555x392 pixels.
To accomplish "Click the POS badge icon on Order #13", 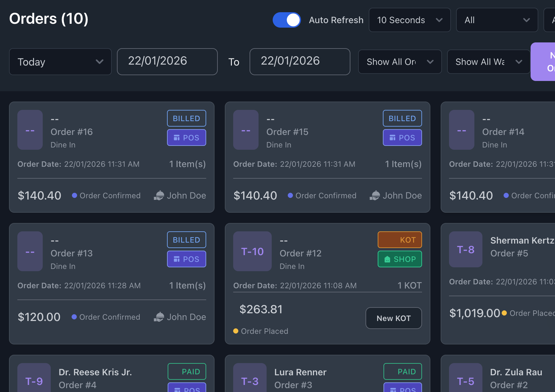I will (x=177, y=259).
